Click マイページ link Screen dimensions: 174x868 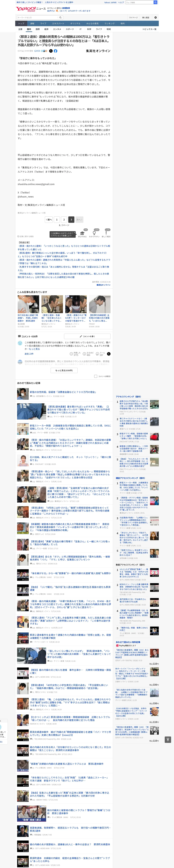[x=133, y=18]
